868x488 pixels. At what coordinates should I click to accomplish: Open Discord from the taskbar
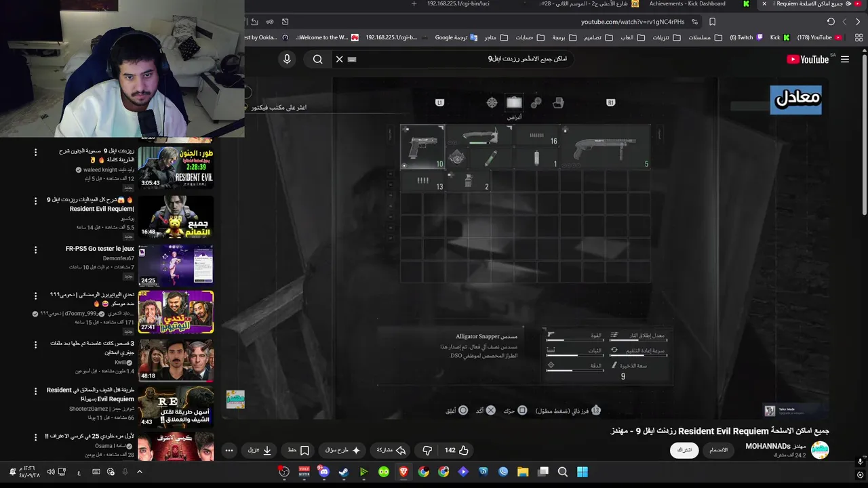(324, 472)
